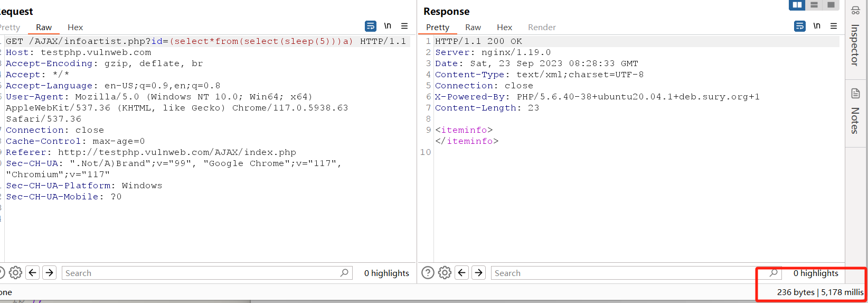The width and height of the screenshot is (868, 303).
Task: Click the Request panel title
Action: [16, 12]
